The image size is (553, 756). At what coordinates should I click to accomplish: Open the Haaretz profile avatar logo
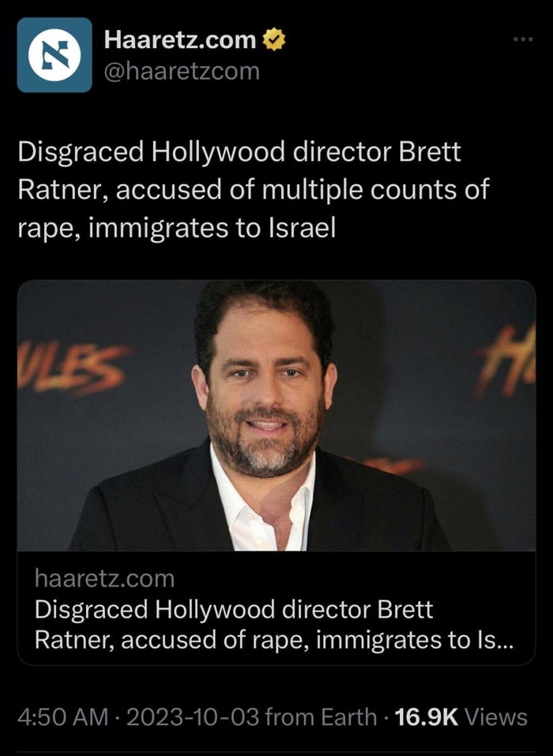pyautogui.click(x=55, y=55)
